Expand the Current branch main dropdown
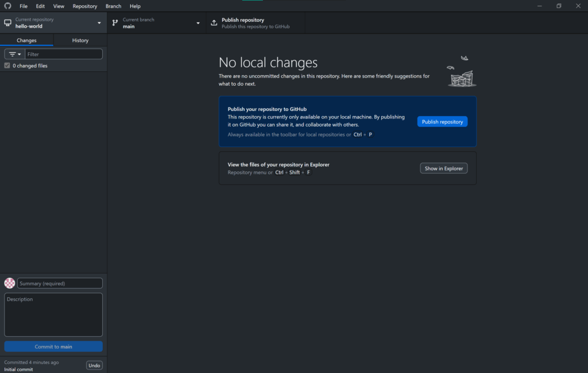Image resolution: width=588 pixels, height=373 pixels. tap(156, 23)
